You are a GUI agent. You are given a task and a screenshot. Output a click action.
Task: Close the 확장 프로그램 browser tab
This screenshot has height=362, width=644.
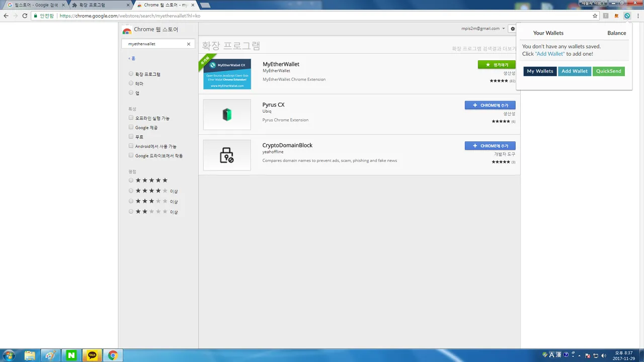click(127, 5)
